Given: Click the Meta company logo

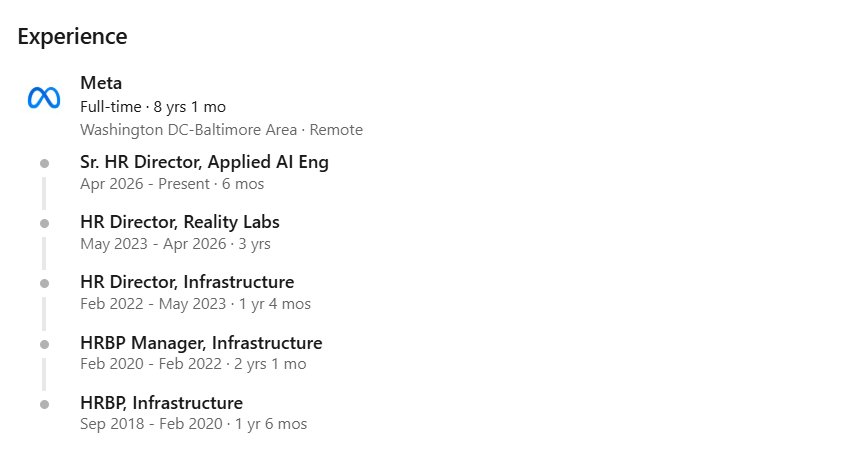Looking at the screenshot, I should (44, 98).
